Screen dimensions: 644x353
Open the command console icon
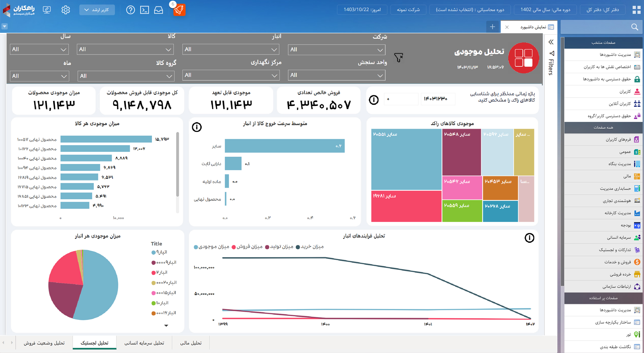(x=144, y=10)
